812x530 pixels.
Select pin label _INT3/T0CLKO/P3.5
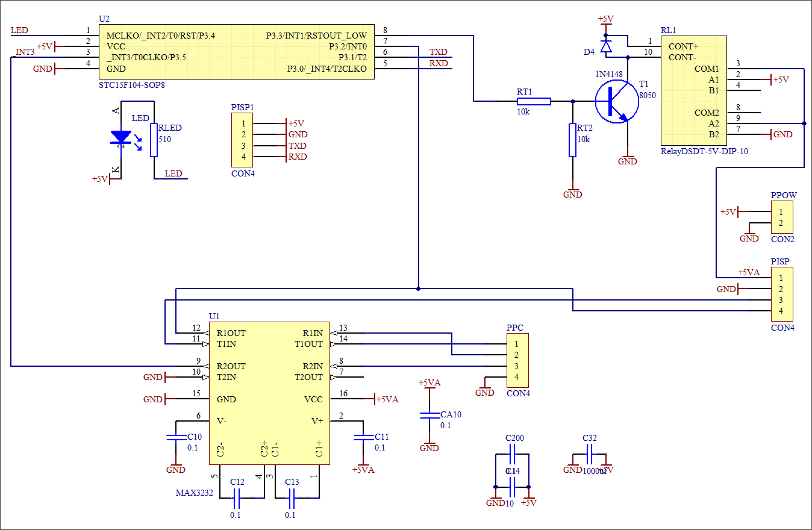point(146,57)
